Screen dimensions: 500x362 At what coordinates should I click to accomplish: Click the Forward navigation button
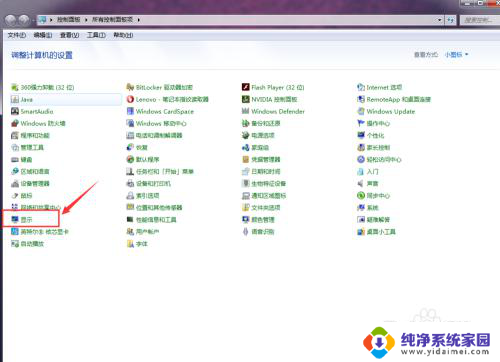(24, 20)
